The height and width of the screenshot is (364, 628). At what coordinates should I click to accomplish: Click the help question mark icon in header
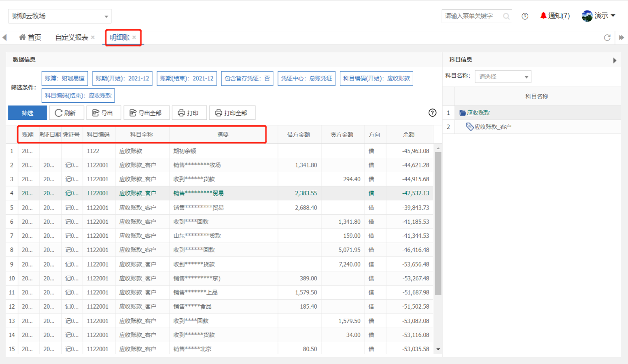(x=525, y=16)
